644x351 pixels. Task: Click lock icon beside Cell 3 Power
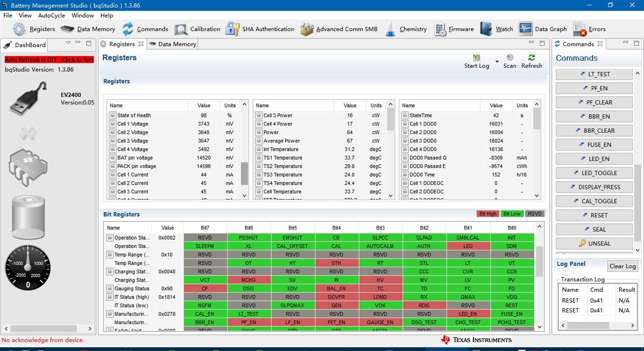[x=258, y=115]
